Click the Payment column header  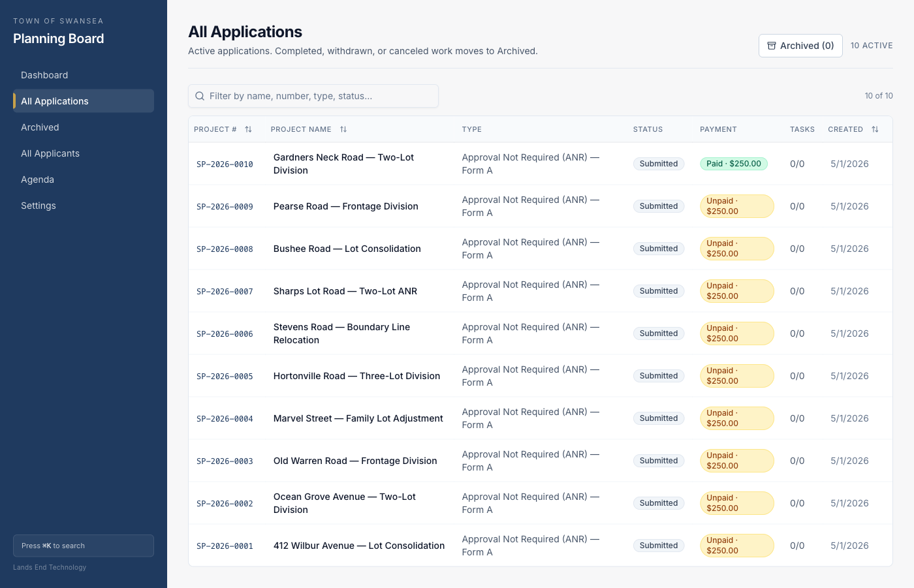718,129
